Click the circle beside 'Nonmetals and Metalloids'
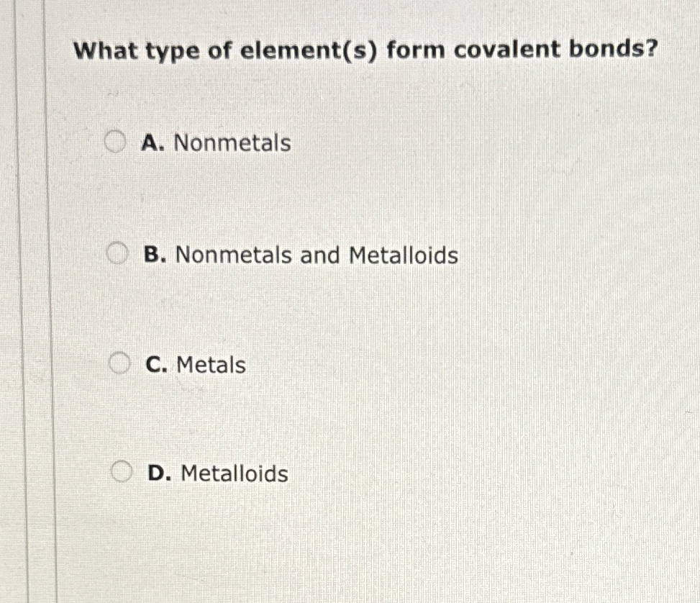Screen dimensions: 700x603 118,254
